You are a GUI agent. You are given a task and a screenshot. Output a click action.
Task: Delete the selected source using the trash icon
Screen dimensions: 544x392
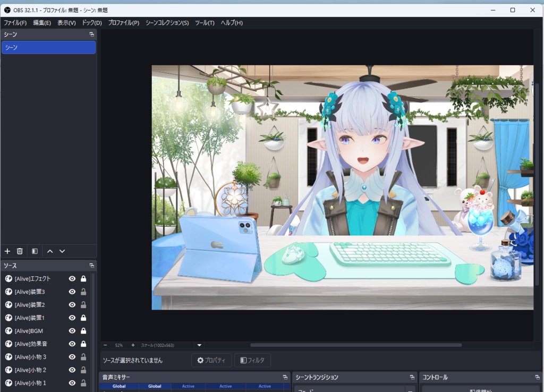pos(19,251)
